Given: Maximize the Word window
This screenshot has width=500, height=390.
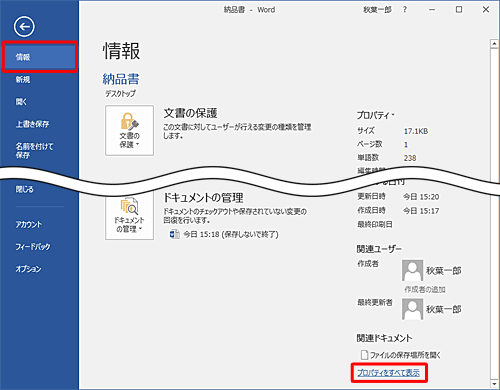Looking at the screenshot, I should click(459, 10).
